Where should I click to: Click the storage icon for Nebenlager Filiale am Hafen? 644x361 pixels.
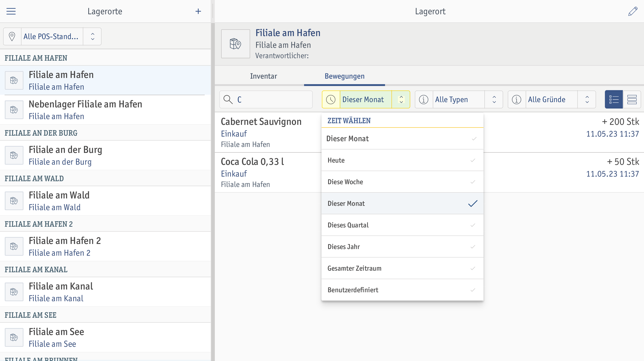(x=14, y=110)
